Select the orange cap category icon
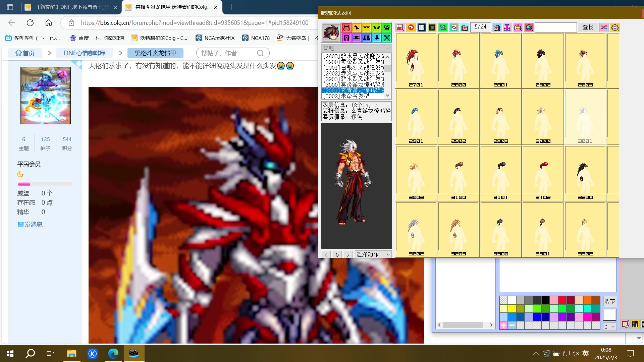The image size is (644, 362). (357, 27)
